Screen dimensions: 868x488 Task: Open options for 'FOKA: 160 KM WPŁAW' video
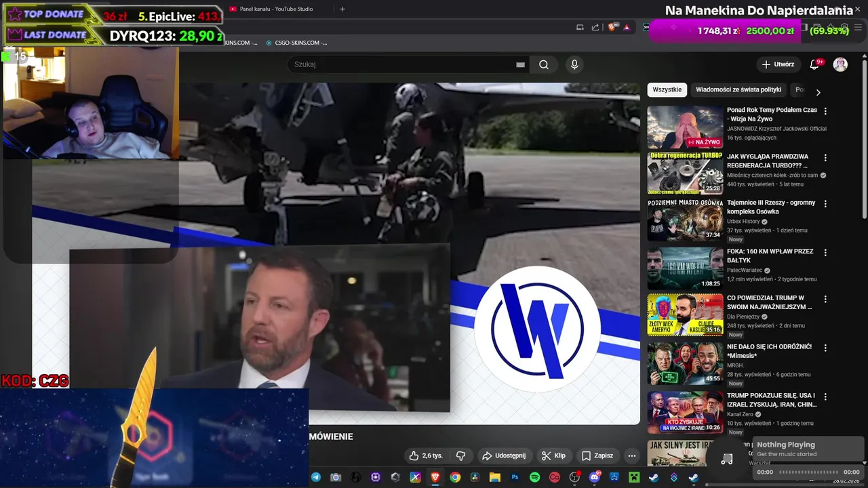click(825, 252)
